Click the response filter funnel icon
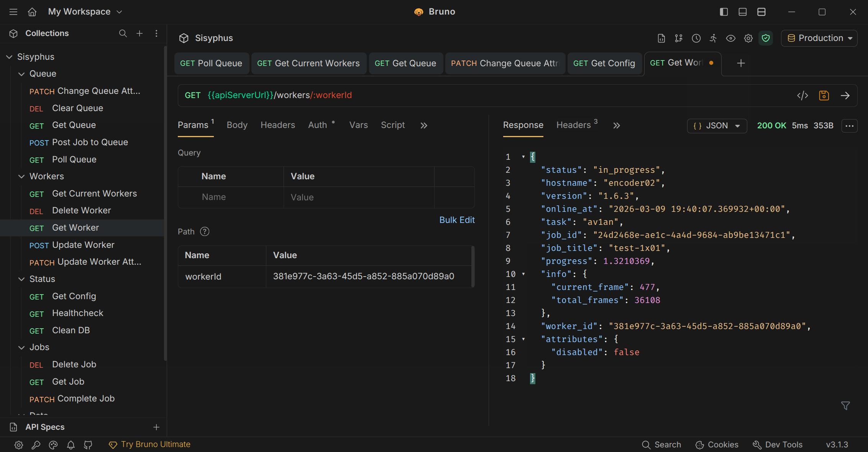Image resolution: width=868 pixels, height=452 pixels. (845, 406)
